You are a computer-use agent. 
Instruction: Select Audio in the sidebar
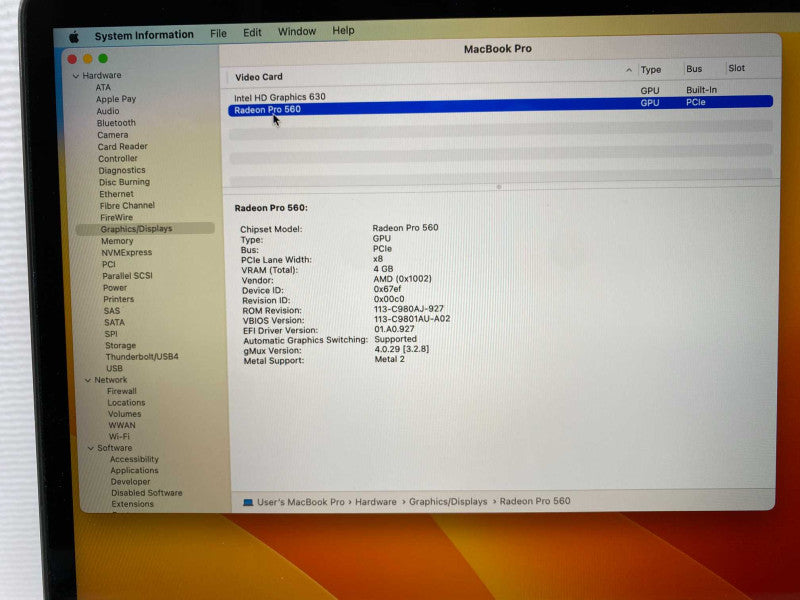(108, 111)
